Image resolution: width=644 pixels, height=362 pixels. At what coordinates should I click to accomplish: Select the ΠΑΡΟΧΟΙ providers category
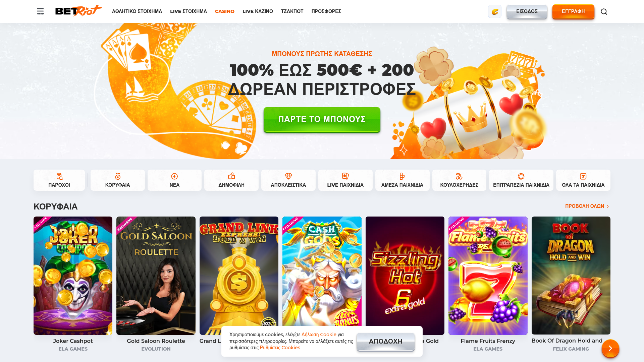pyautogui.click(x=59, y=180)
